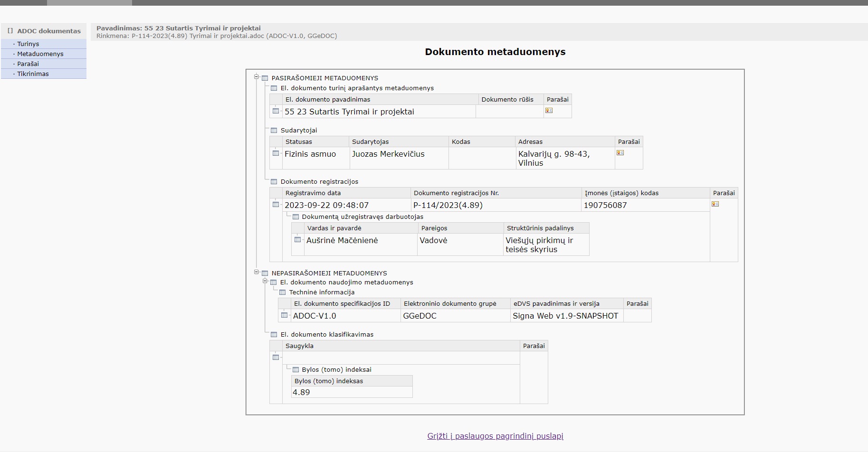This screenshot has height=452, width=868.
Task: Open Turinys in the sidebar menu
Action: click(28, 44)
